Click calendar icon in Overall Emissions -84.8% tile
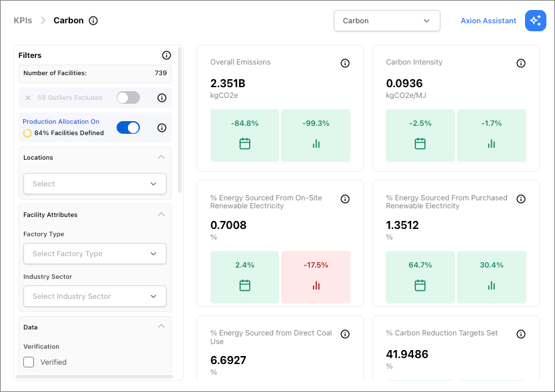The height and width of the screenshot is (392, 555). 245,144
